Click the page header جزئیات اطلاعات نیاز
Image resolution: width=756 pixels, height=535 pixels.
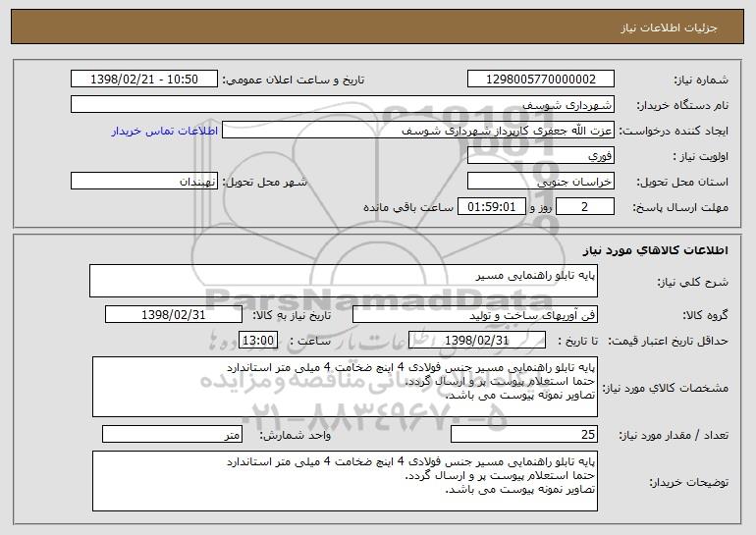[x=669, y=27]
